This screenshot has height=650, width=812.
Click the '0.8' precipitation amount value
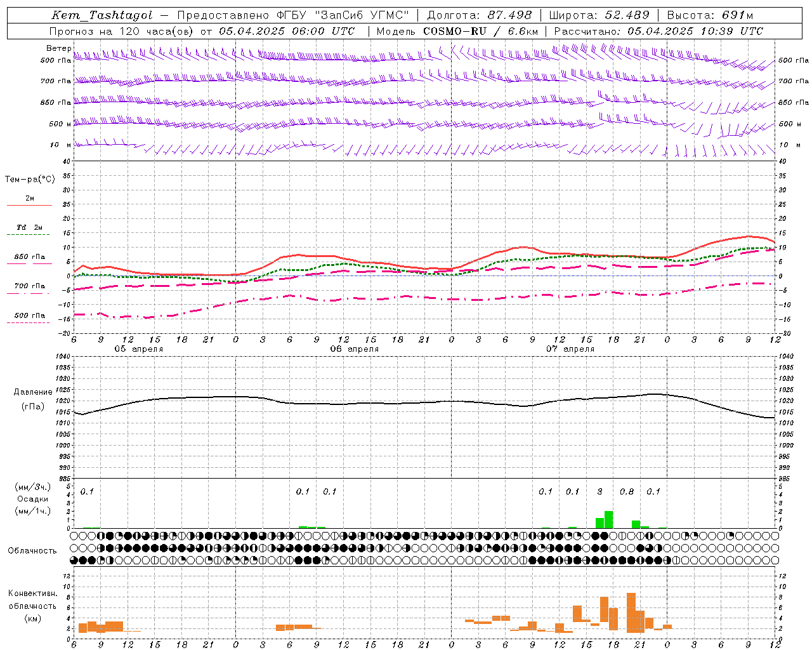[x=627, y=492]
